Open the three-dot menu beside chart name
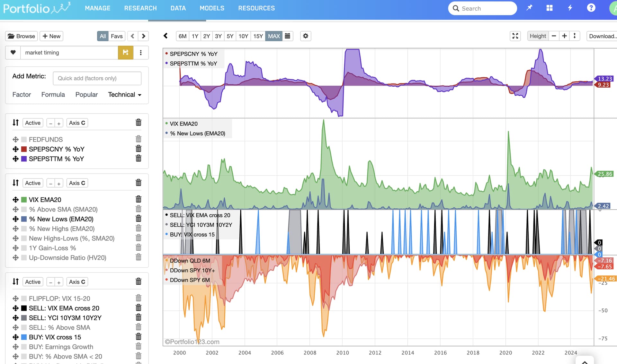 click(x=141, y=53)
